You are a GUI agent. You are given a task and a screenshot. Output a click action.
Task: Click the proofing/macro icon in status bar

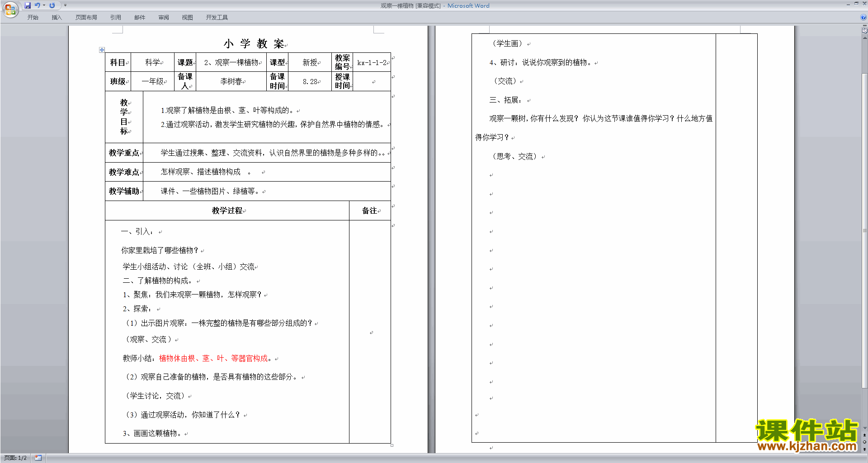pyautogui.click(x=38, y=458)
